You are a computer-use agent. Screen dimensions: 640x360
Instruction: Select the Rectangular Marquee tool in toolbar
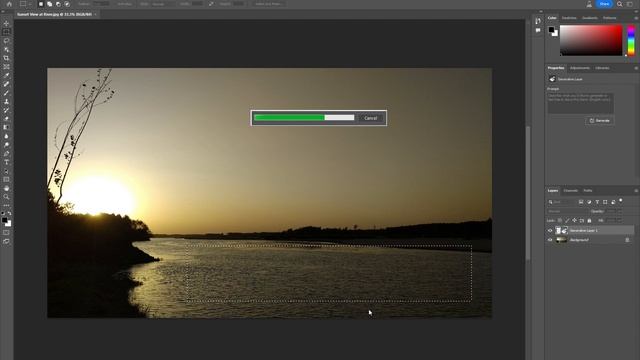coord(6,32)
